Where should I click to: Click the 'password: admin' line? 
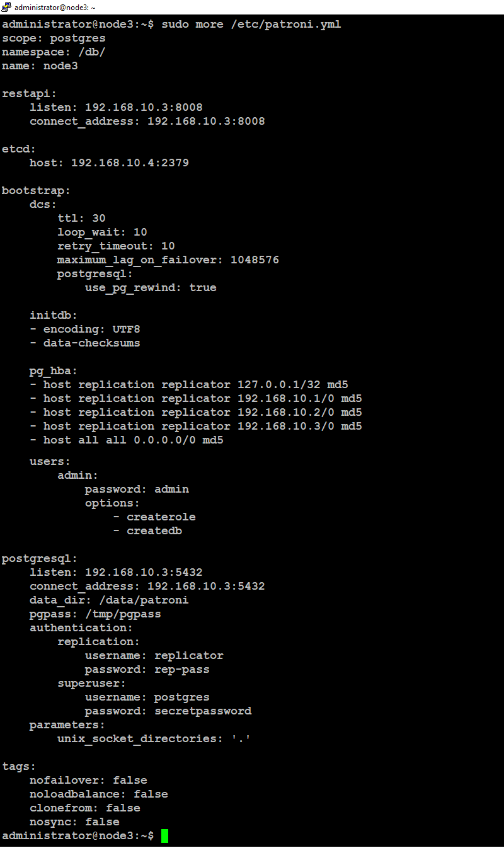click(x=137, y=489)
